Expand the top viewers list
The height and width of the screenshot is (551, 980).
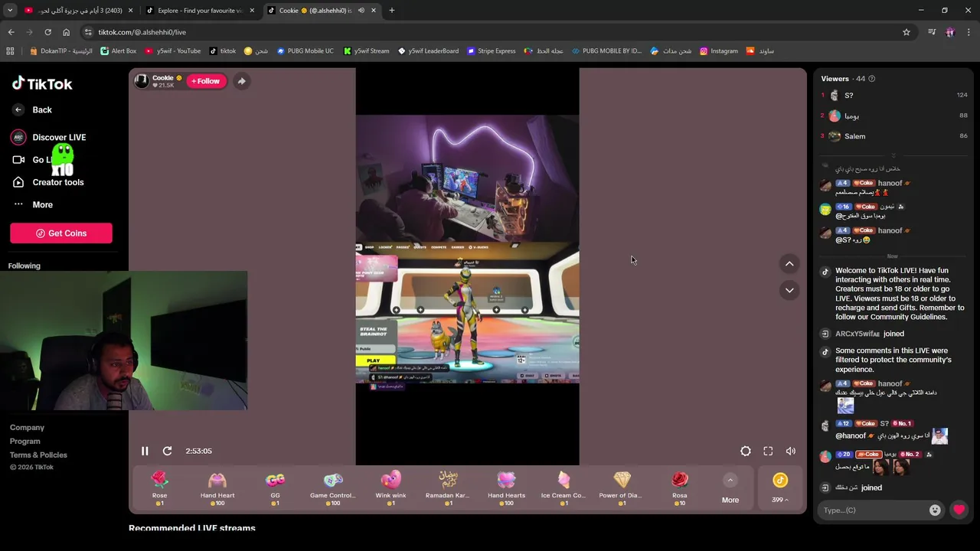pos(893,155)
